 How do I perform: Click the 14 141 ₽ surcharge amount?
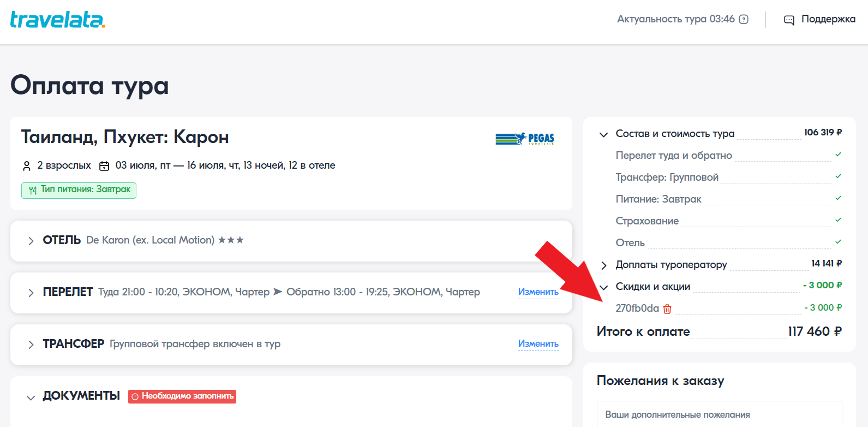click(x=827, y=264)
